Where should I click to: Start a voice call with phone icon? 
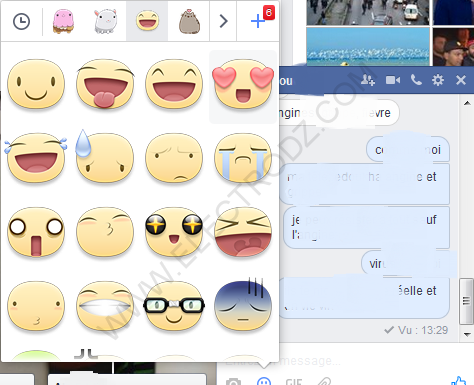coord(416,80)
